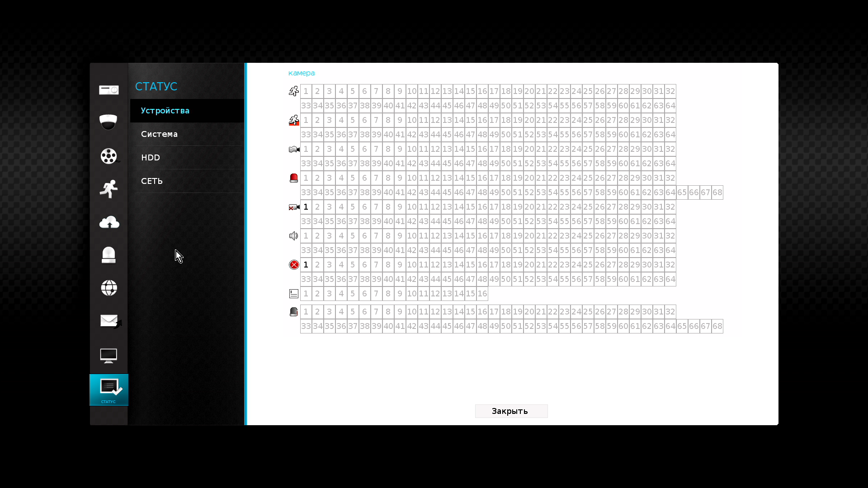Open the cloud upload icon

point(108,222)
